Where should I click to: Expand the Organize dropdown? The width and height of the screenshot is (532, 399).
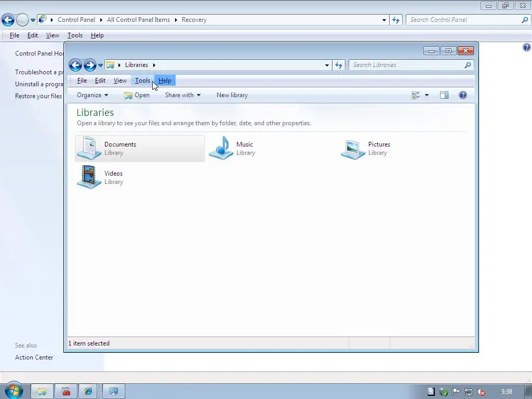(x=92, y=95)
